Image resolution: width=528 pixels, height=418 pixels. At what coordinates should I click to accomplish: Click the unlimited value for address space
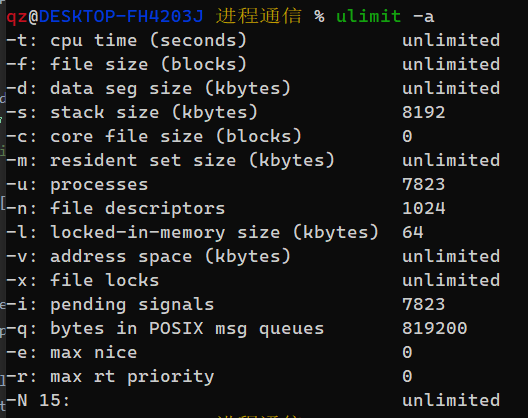coord(451,256)
